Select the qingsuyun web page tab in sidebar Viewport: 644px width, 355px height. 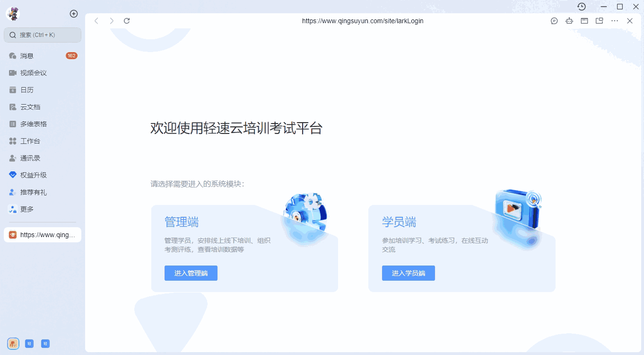click(43, 235)
